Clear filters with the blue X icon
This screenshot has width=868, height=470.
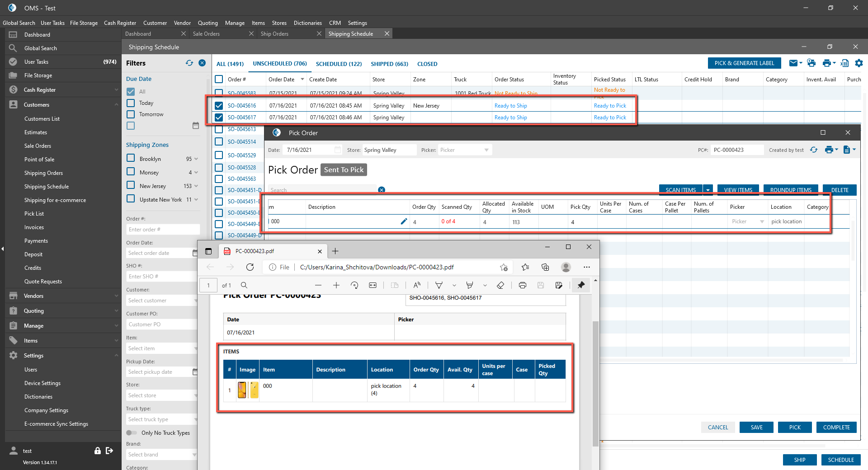coord(202,63)
